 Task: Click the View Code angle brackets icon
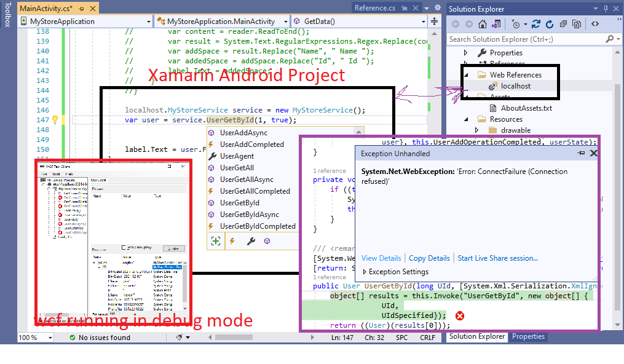pos(596,24)
